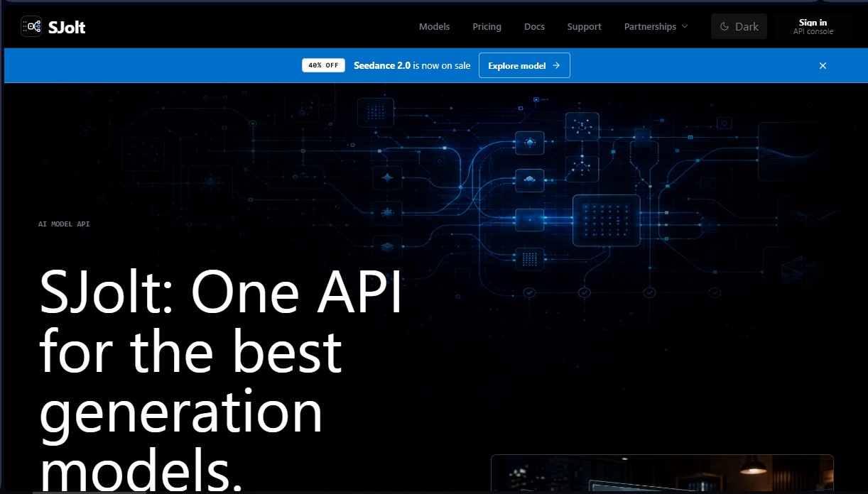Screen dimensions: 868x494
Task: Open the Models nav item
Action: pos(434,26)
